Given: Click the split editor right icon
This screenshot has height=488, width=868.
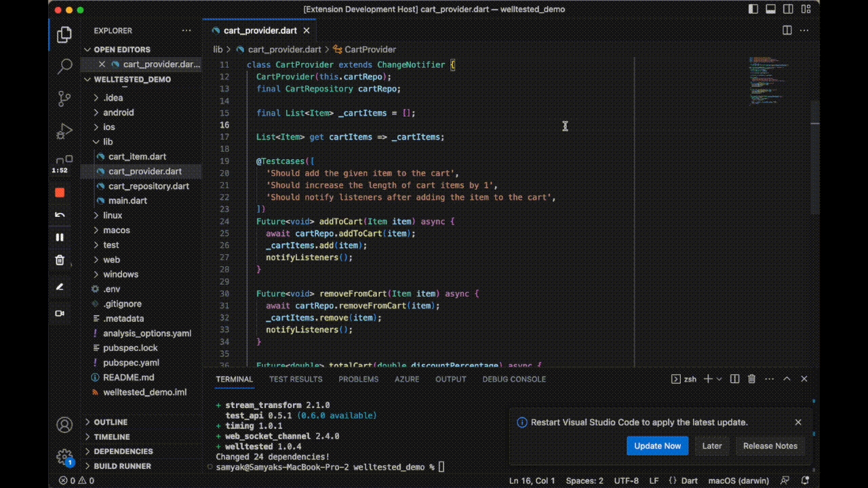Looking at the screenshot, I should (787, 30).
